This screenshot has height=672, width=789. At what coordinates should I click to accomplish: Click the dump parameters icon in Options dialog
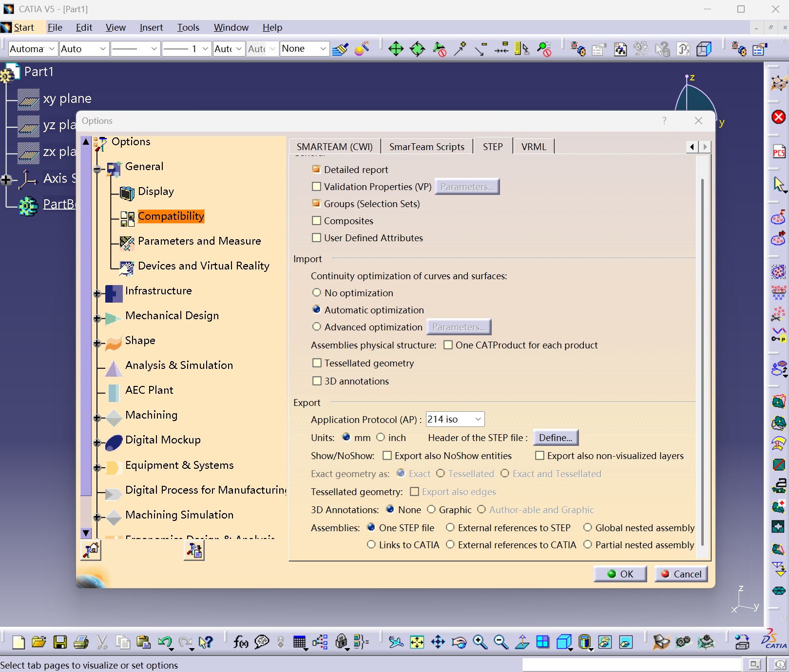(x=194, y=550)
